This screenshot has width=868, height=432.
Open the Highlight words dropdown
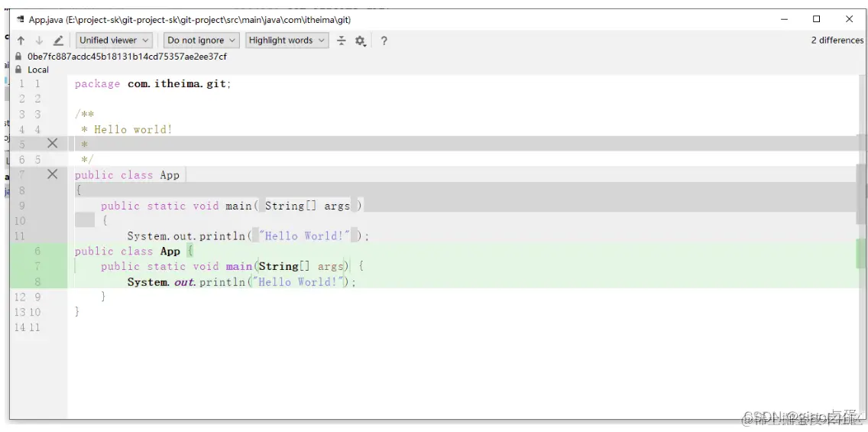coord(287,40)
